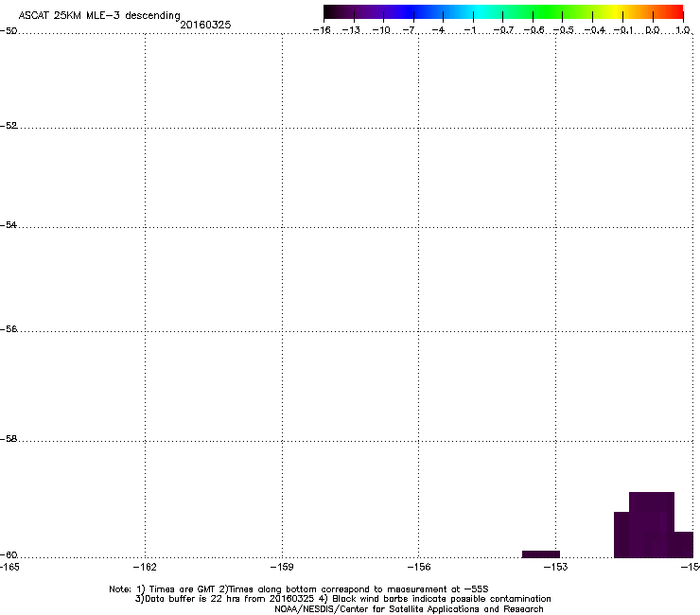
Task: Select the -7 color bar tick label
Action: (x=411, y=30)
